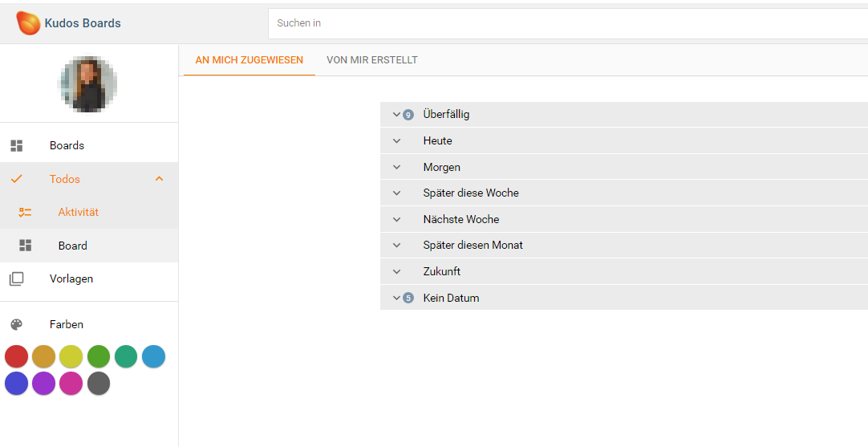Click the Vorlagen templates icon

16,278
